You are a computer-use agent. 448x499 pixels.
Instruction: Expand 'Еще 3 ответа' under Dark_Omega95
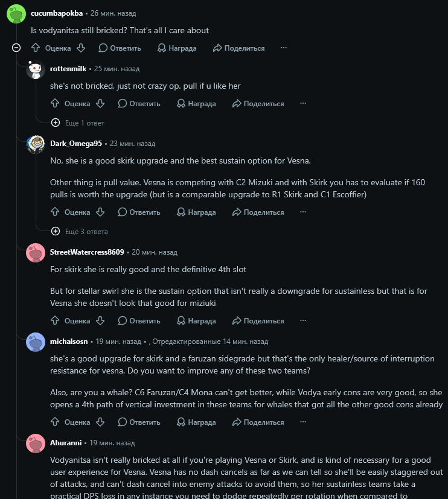(80, 231)
